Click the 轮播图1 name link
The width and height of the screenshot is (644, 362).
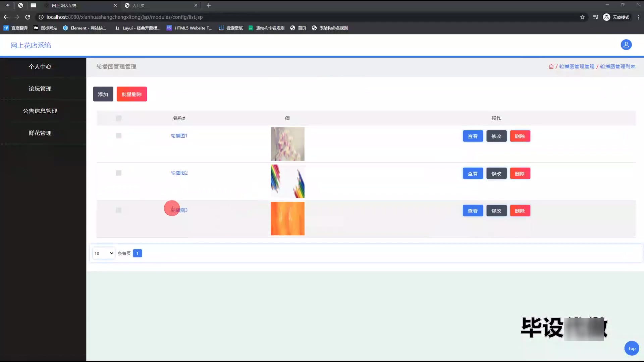tap(179, 136)
